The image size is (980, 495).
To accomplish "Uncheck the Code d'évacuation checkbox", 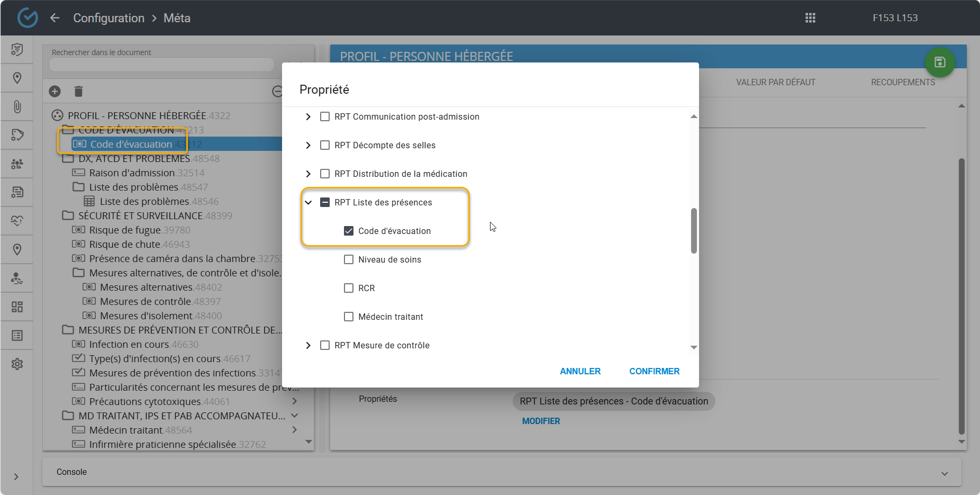I will (349, 231).
